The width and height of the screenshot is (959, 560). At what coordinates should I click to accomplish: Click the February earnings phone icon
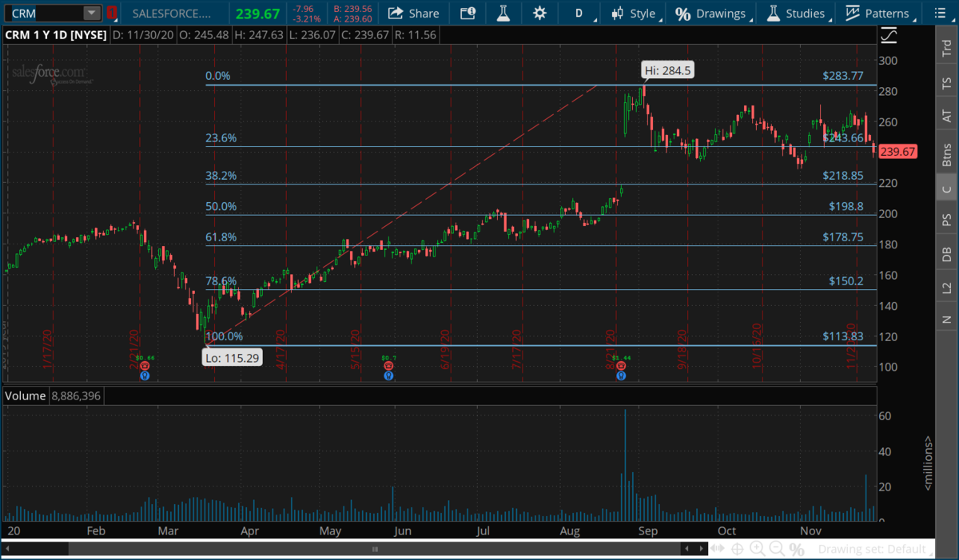[x=145, y=366]
